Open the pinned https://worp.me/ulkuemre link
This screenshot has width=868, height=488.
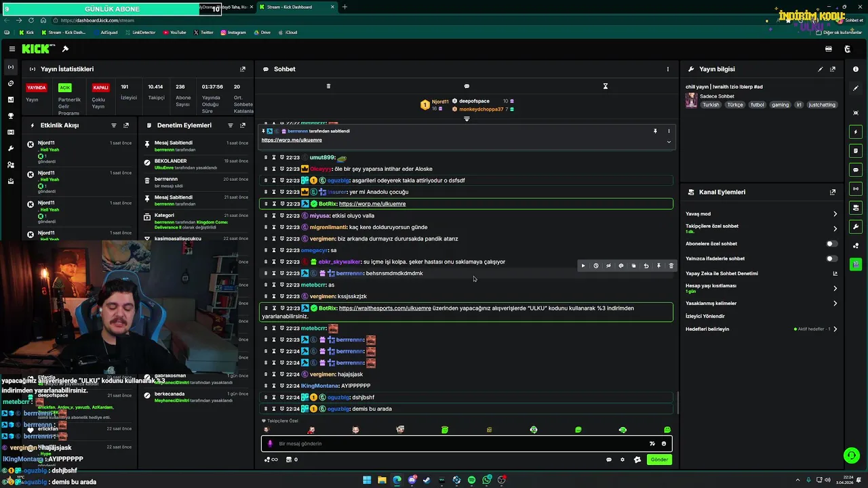pyautogui.click(x=292, y=140)
